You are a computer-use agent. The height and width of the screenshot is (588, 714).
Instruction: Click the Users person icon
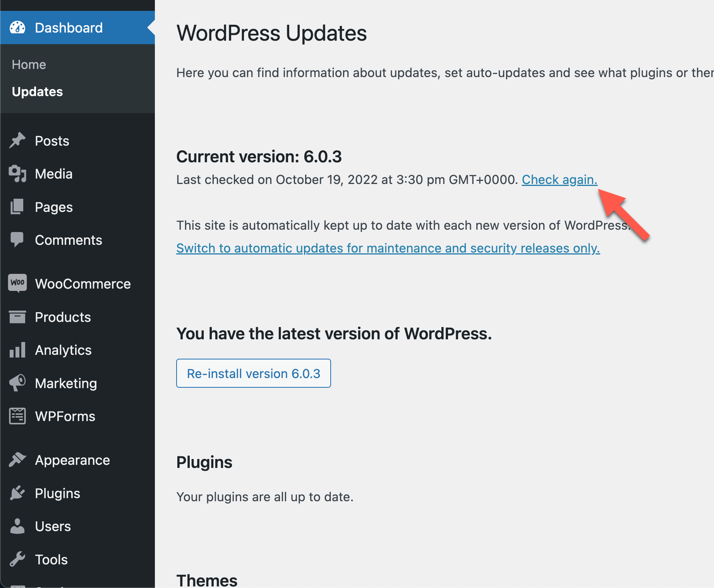[x=17, y=526]
